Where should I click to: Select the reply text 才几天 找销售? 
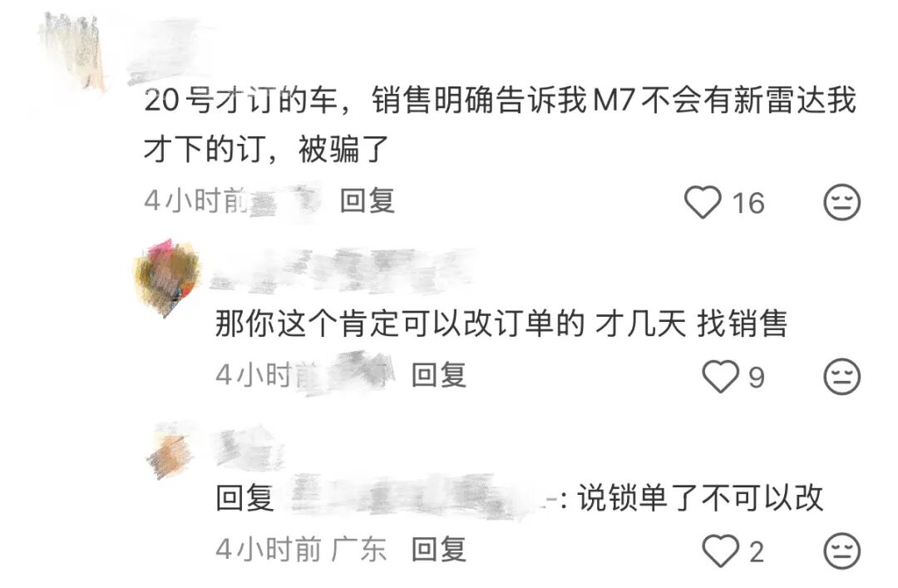coord(691,324)
